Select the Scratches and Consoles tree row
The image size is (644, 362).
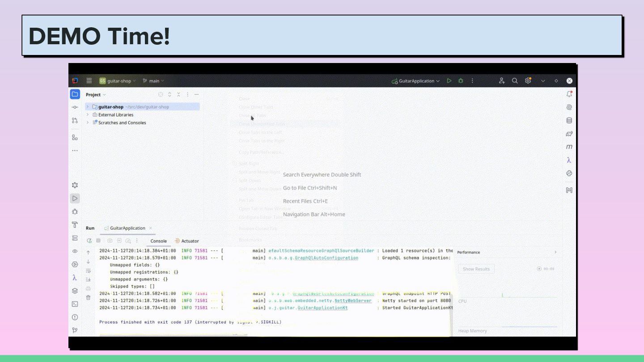click(142, 122)
